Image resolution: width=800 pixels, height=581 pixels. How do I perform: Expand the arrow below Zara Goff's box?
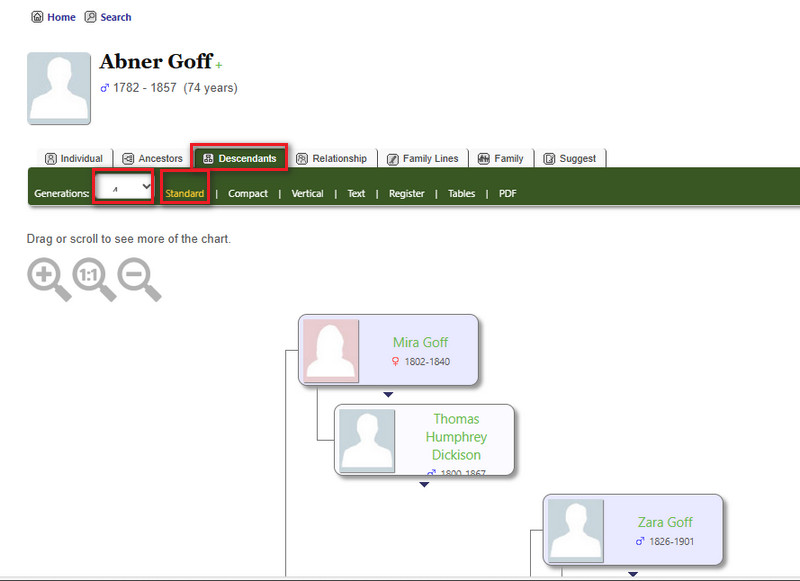632,573
